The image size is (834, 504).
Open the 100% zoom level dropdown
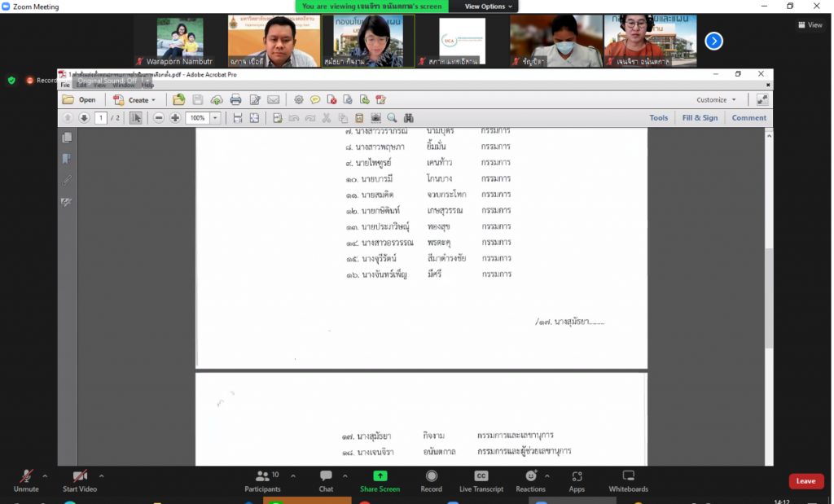(216, 118)
